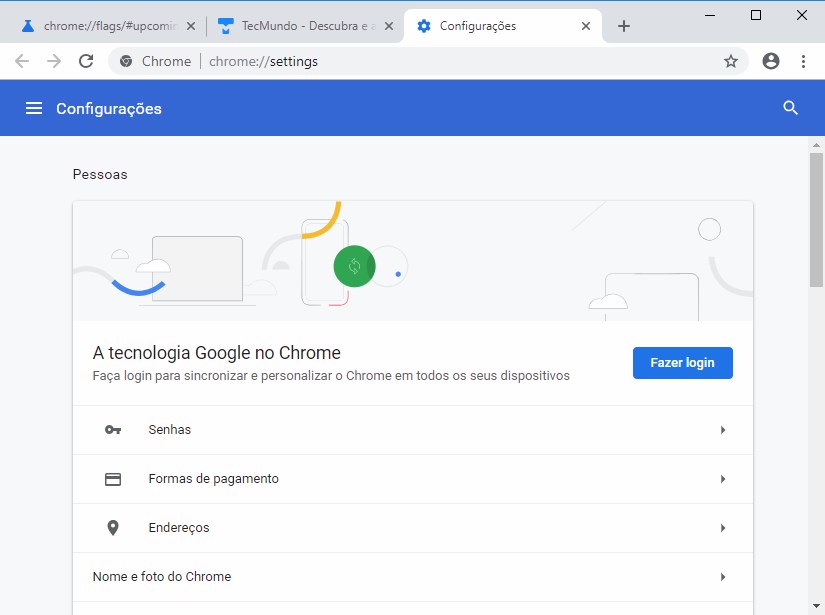The height and width of the screenshot is (615, 825).
Task: Click the Formas de pagamento card icon
Action: click(x=113, y=479)
